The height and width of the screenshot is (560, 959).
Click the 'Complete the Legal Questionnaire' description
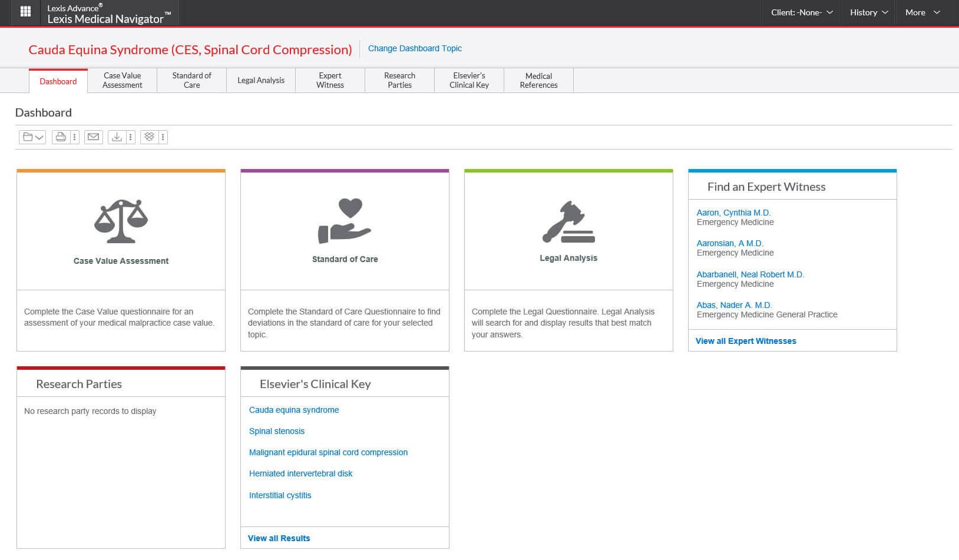(x=563, y=323)
